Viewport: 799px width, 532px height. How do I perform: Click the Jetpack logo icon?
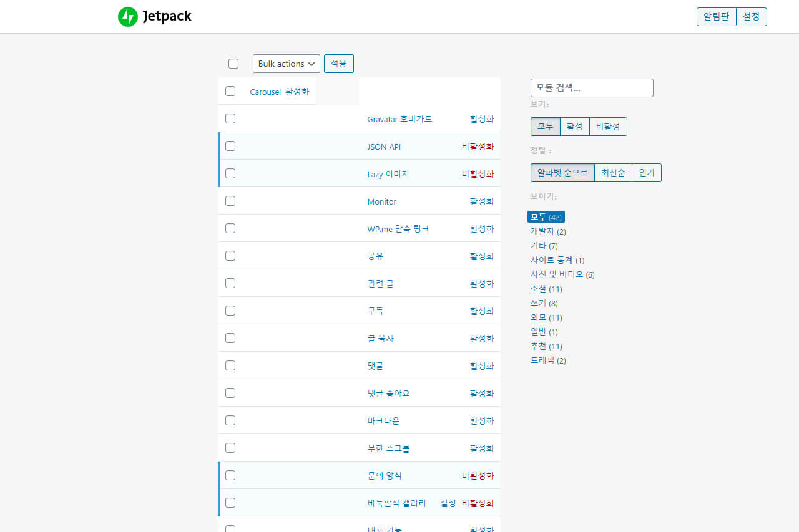(127, 17)
